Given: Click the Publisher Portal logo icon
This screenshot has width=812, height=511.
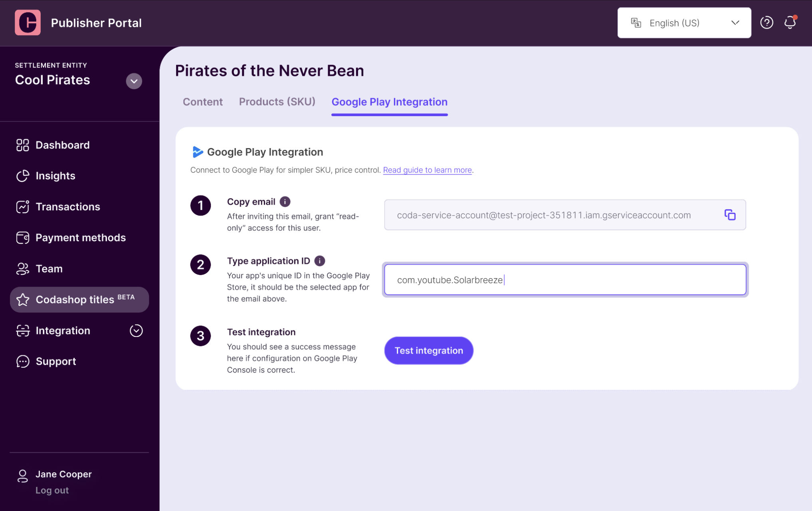Looking at the screenshot, I should (28, 23).
